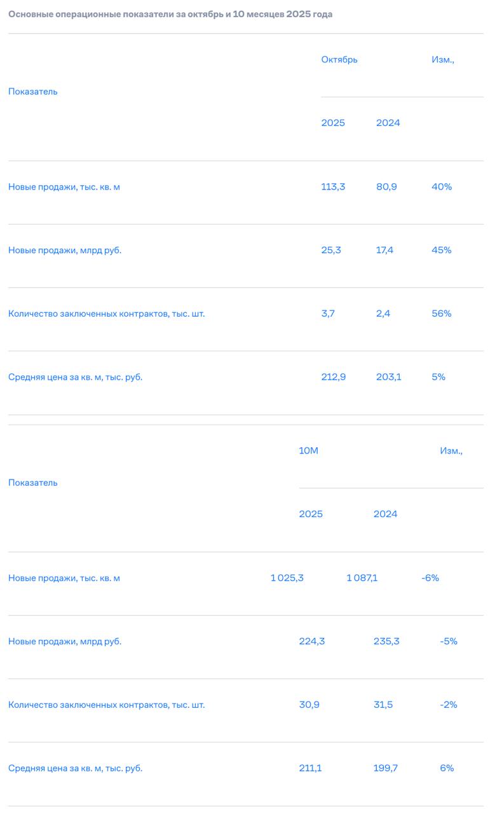Click the 235,3 value for 2024
The width and height of the screenshot is (504, 814).
point(386,642)
